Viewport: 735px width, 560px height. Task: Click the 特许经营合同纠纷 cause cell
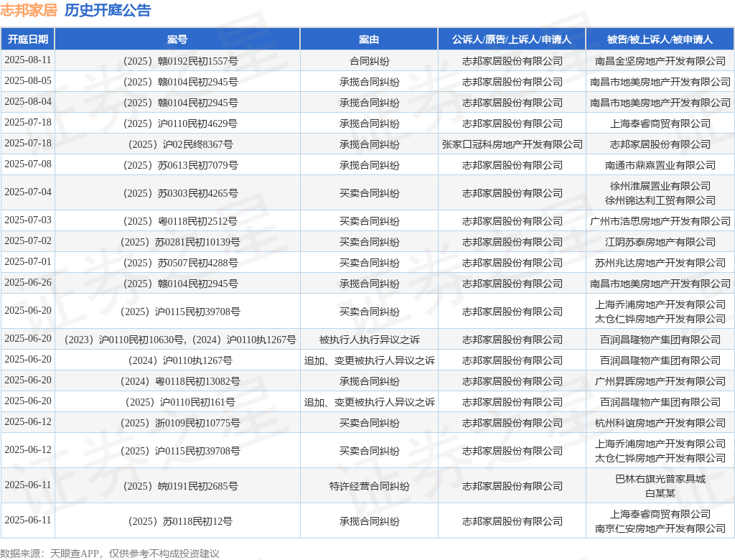(369, 486)
